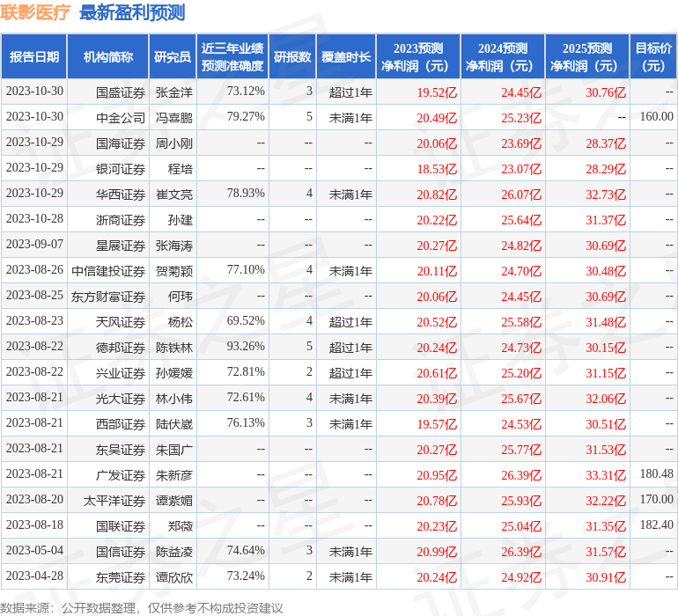The image size is (678, 616).
Task: Click 东方财富证券 institution cell
Action: click(x=108, y=297)
